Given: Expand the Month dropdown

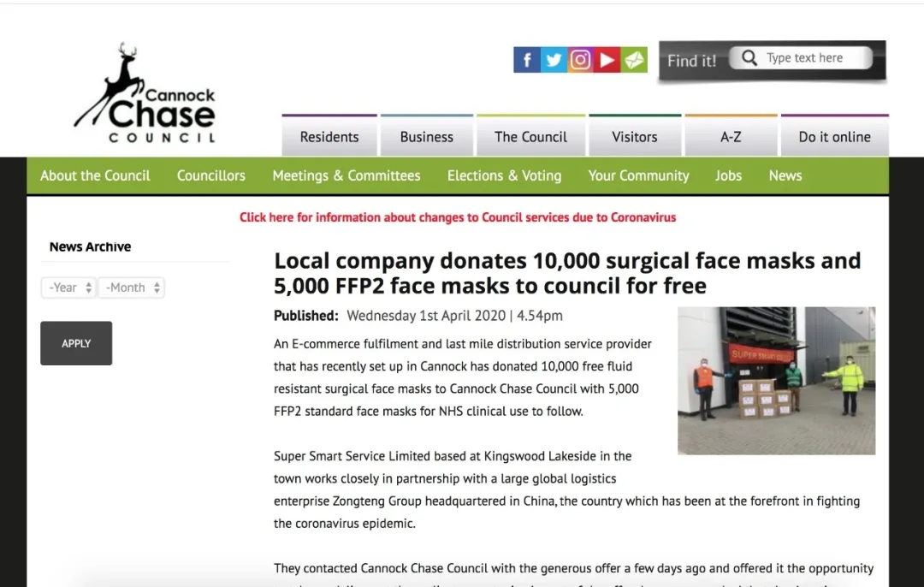Looking at the screenshot, I should [x=132, y=288].
